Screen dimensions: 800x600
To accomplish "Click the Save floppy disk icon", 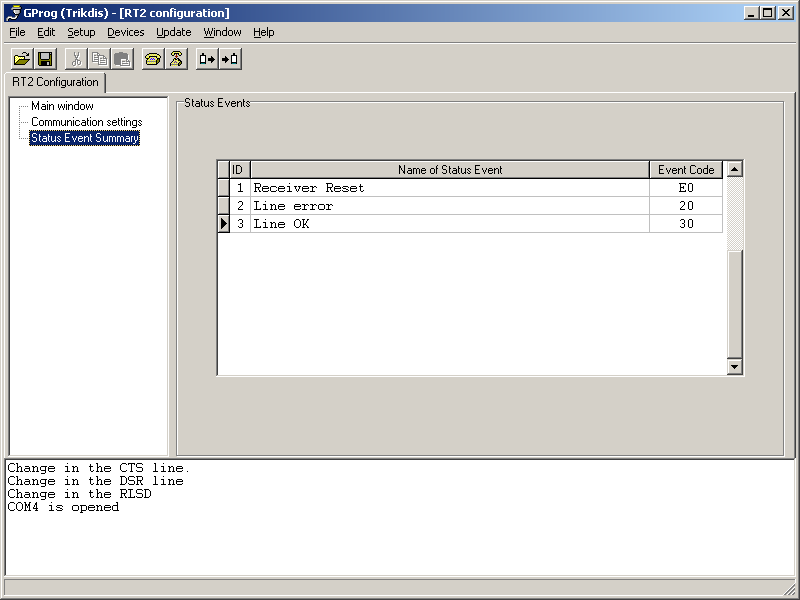I will coord(45,59).
